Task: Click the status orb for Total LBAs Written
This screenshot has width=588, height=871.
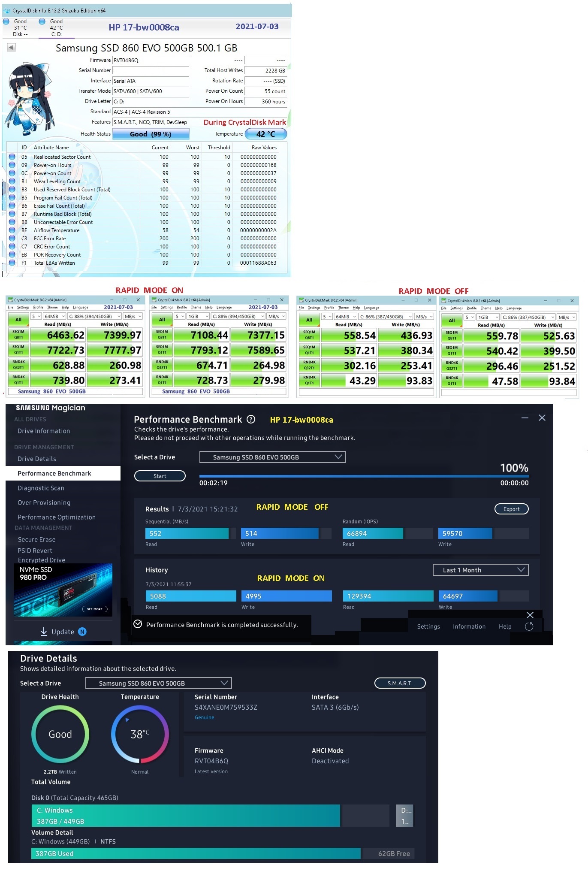Action: pos(12,263)
